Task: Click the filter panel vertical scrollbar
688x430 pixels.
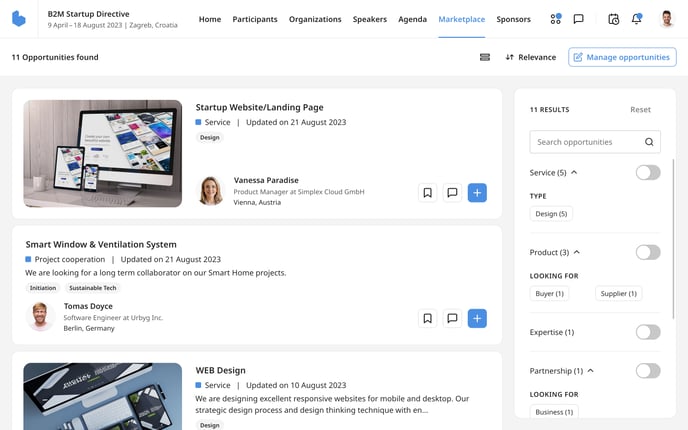Action: (x=674, y=239)
